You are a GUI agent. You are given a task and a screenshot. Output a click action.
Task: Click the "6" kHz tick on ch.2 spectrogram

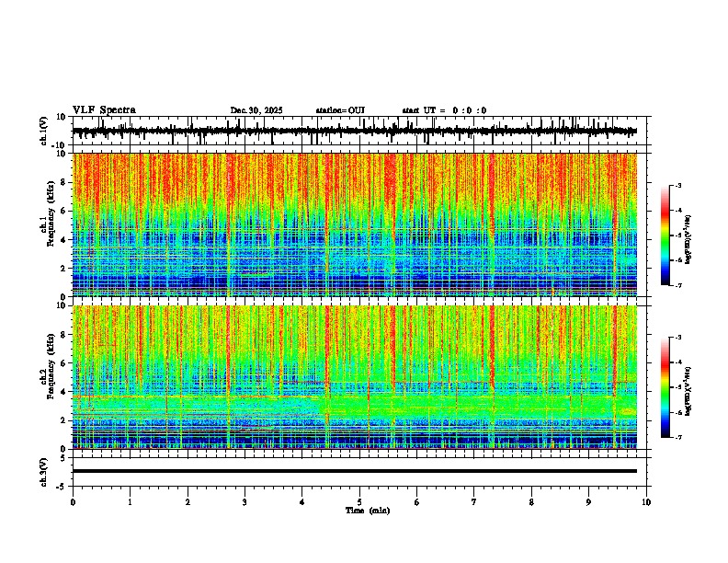point(64,362)
